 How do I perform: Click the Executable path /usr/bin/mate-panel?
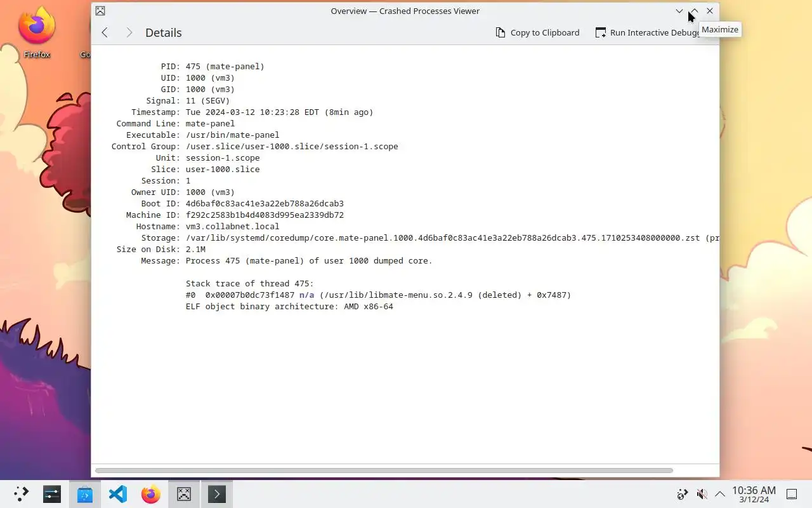coord(232,135)
